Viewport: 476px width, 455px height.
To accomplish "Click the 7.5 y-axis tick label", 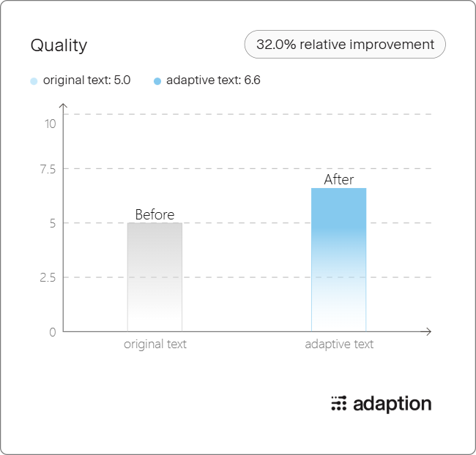I will tap(48, 169).
